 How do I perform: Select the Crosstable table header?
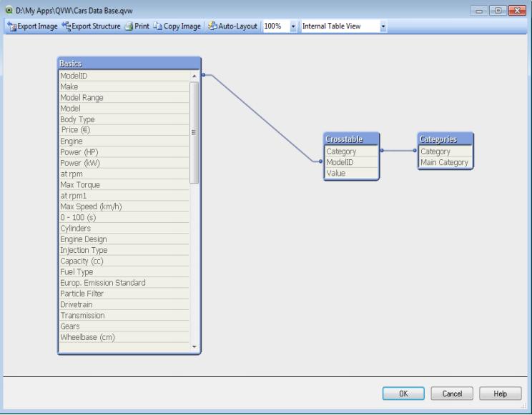352,139
